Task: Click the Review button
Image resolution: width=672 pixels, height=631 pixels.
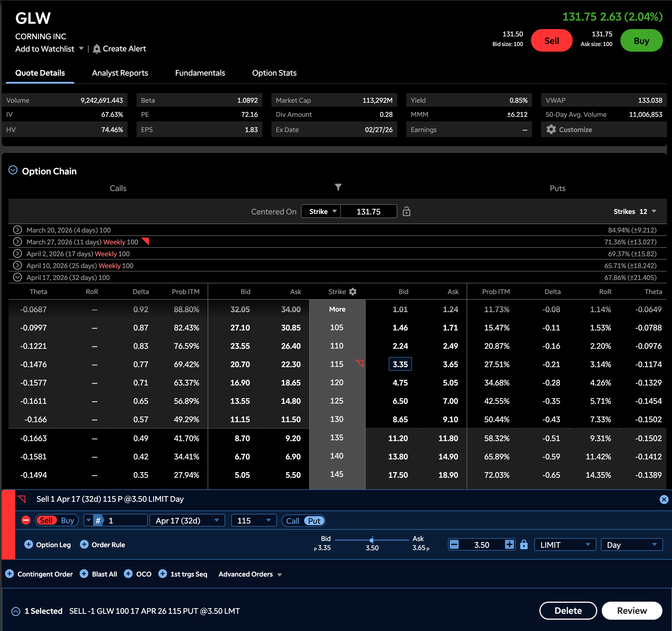Action: [631, 611]
